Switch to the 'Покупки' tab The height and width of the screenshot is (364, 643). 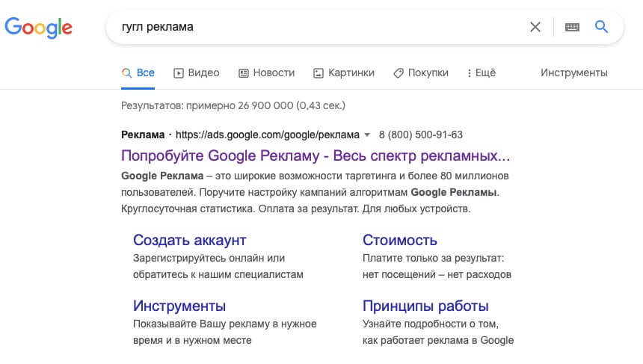pos(421,73)
